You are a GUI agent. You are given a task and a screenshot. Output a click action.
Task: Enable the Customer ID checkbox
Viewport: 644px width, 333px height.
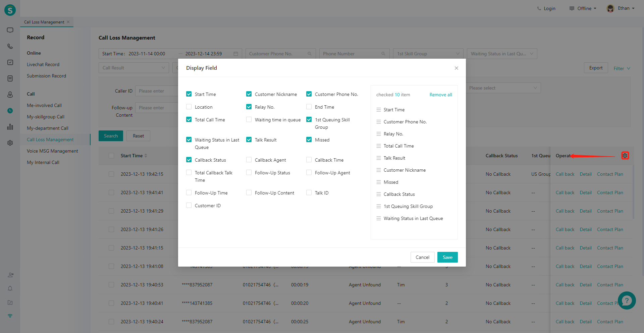click(x=189, y=205)
